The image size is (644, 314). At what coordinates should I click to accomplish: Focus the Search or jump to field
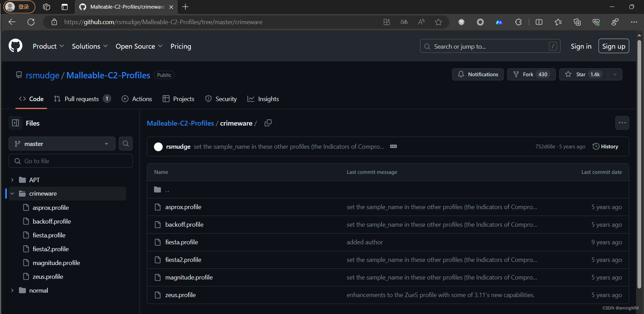tap(490, 46)
